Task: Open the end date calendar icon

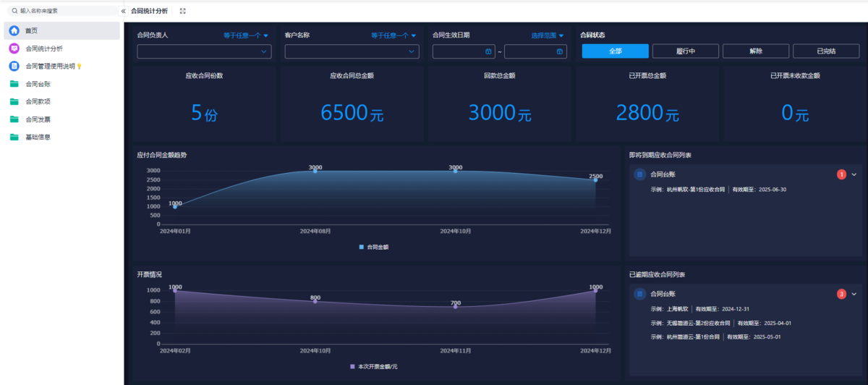Action: (559, 51)
